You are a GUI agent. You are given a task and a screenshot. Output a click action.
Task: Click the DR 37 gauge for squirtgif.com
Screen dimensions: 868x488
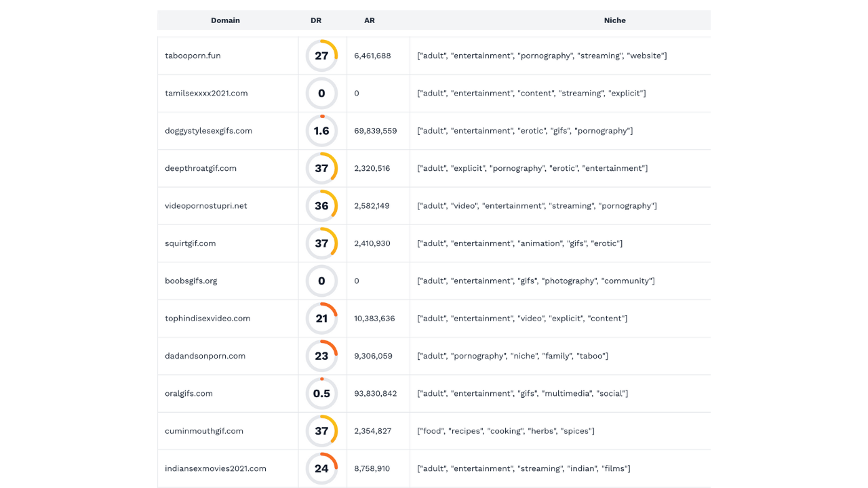(x=321, y=243)
